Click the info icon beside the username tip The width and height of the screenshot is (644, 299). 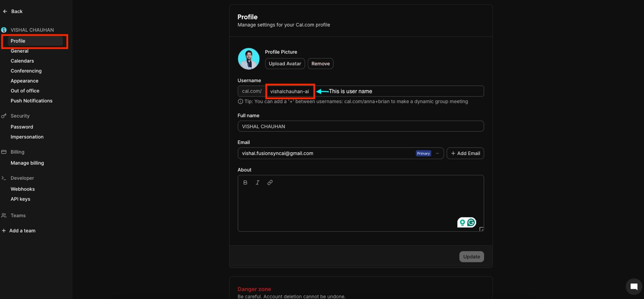coord(240,102)
